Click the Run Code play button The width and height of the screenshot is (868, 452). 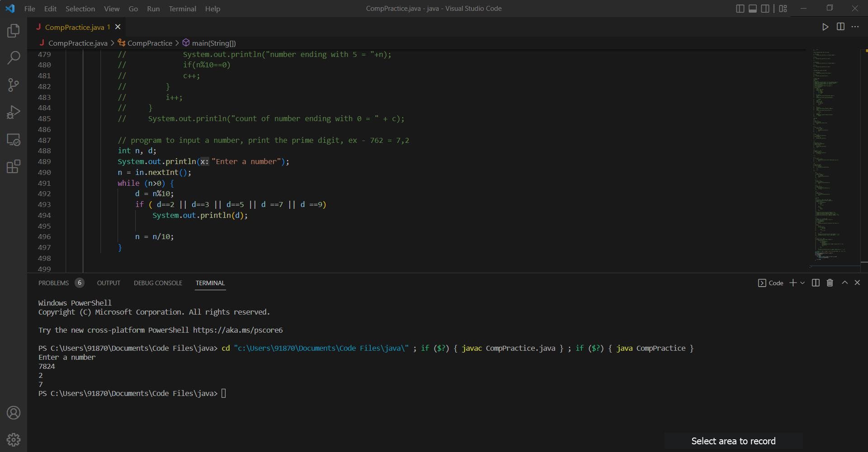[x=825, y=27]
